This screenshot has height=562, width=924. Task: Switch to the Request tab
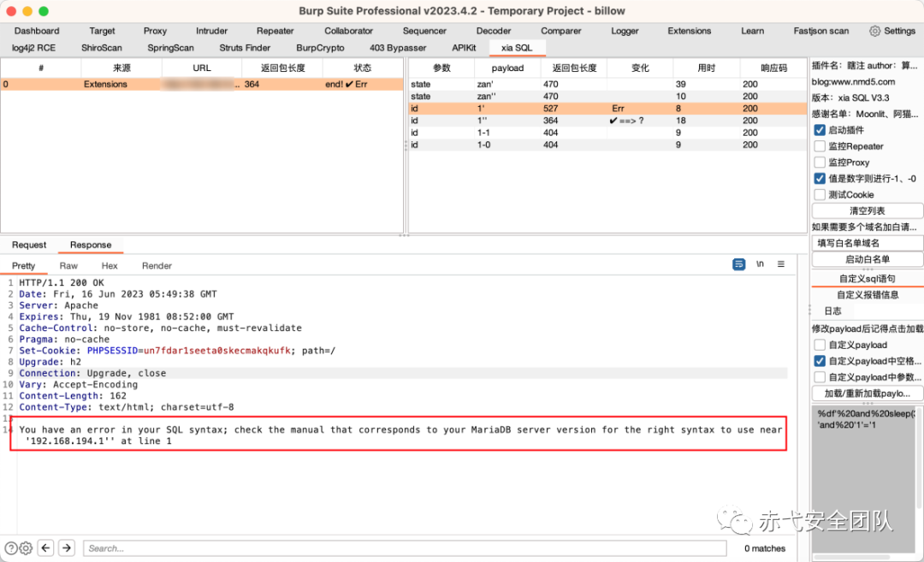29,245
